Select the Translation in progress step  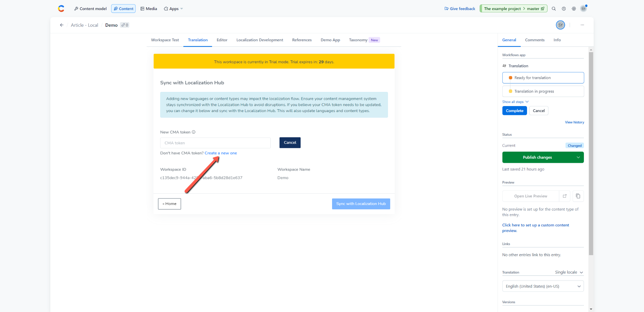pyautogui.click(x=543, y=91)
